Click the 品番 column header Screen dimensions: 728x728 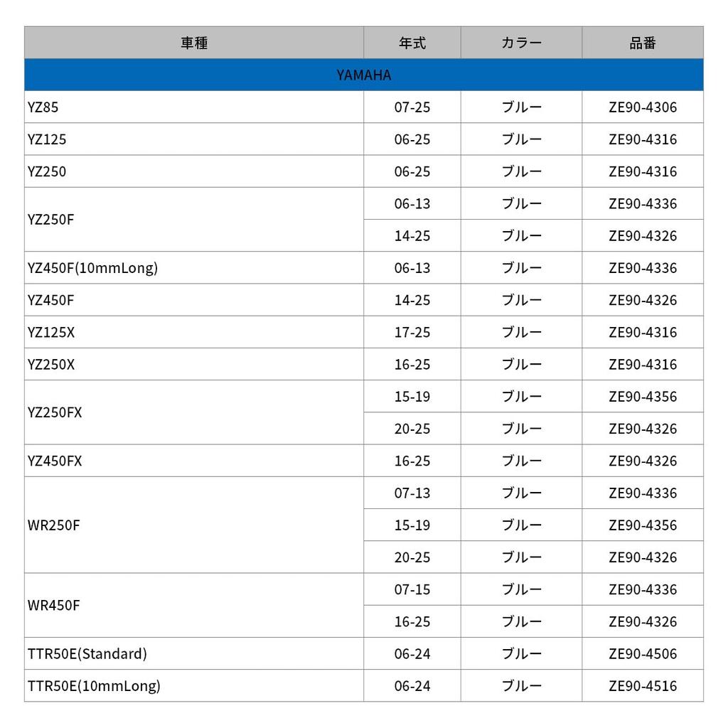(643, 43)
